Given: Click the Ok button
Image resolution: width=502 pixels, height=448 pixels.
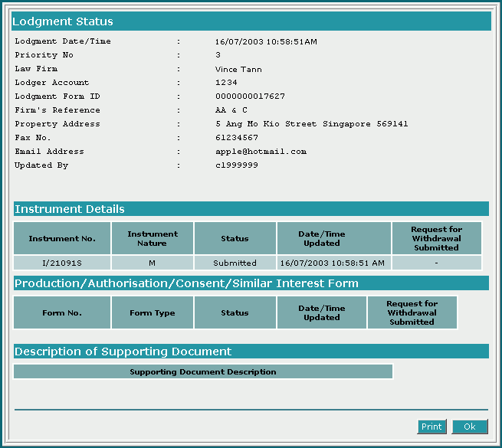Looking at the screenshot, I should (x=470, y=427).
